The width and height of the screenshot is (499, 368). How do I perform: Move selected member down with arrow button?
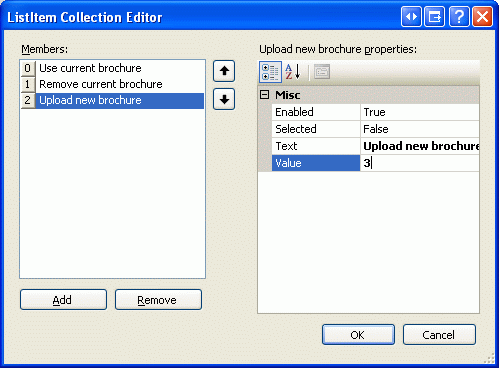pos(224,99)
